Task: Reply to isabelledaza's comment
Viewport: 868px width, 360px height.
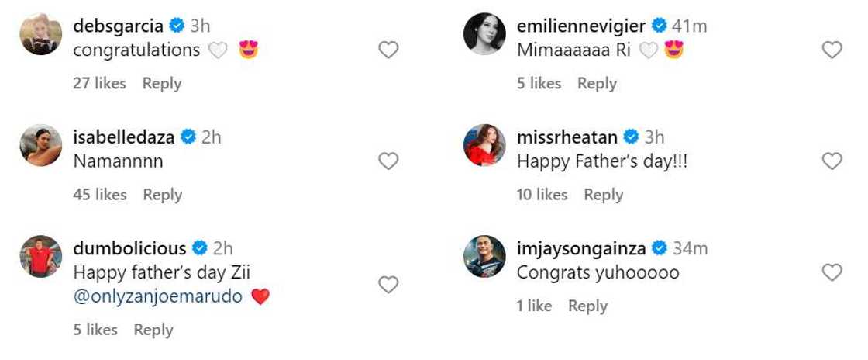Action: (162, 195)
